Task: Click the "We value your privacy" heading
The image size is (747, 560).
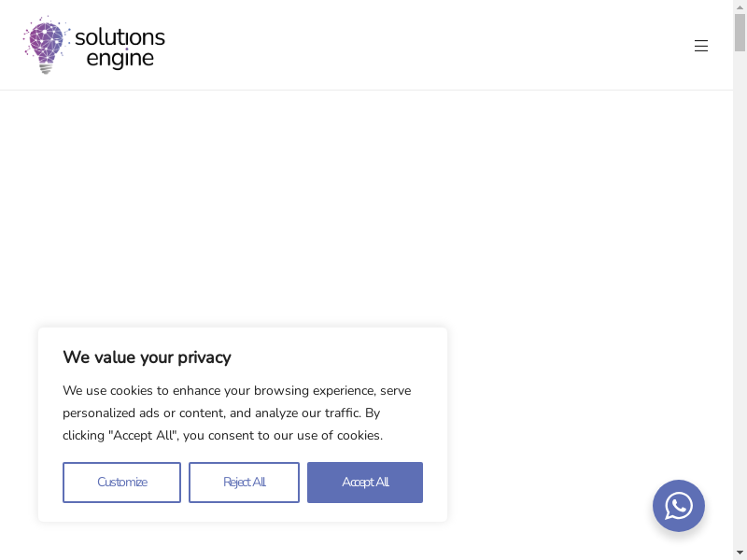Action: coord(147,357)
